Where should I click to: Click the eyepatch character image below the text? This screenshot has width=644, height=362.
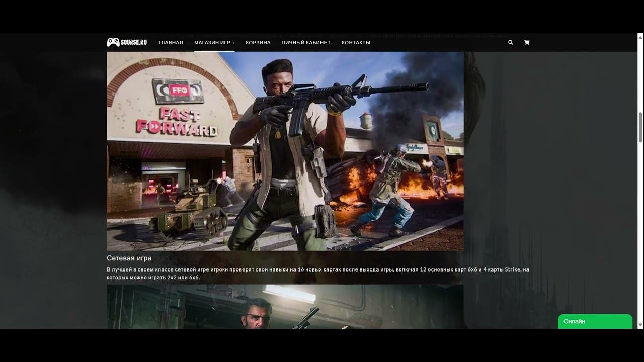(x=285, y=307)
